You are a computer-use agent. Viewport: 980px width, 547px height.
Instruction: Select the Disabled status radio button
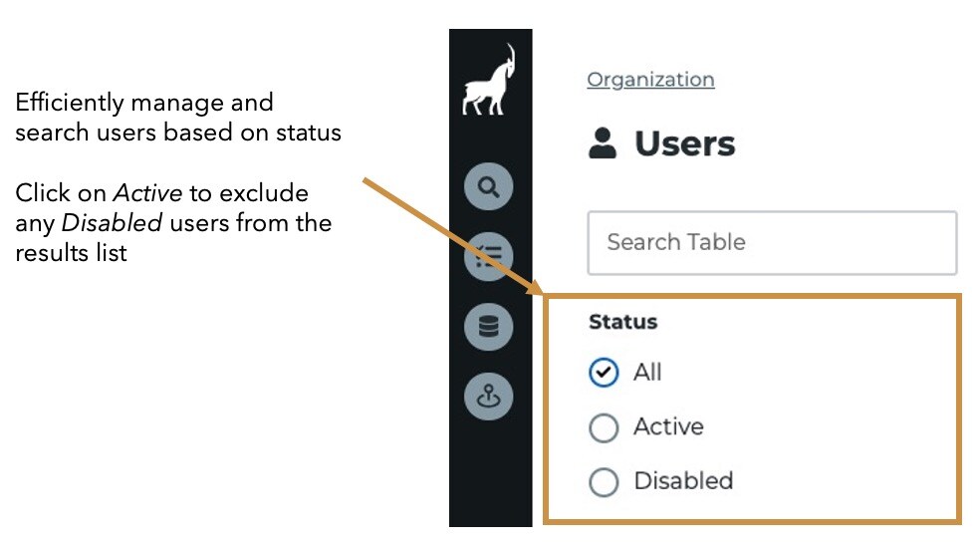(x=604, y=482)
